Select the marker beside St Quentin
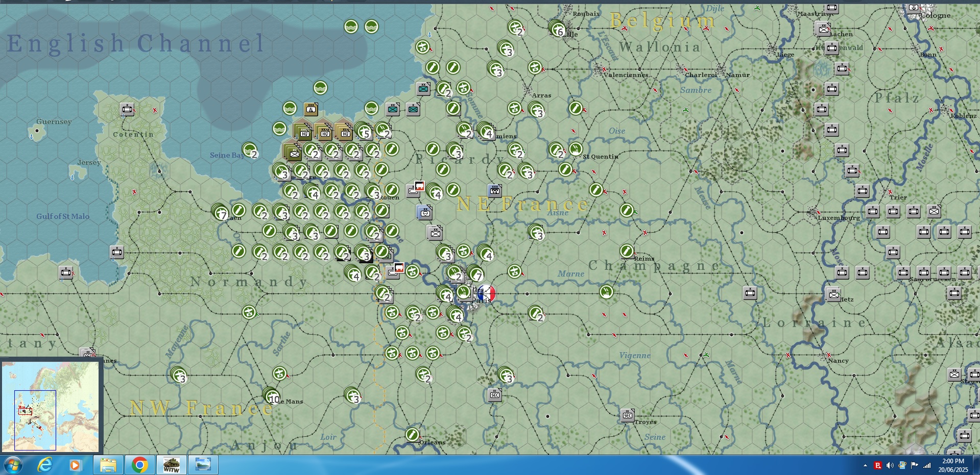The image size is (980, 475). tap(576, 149)
